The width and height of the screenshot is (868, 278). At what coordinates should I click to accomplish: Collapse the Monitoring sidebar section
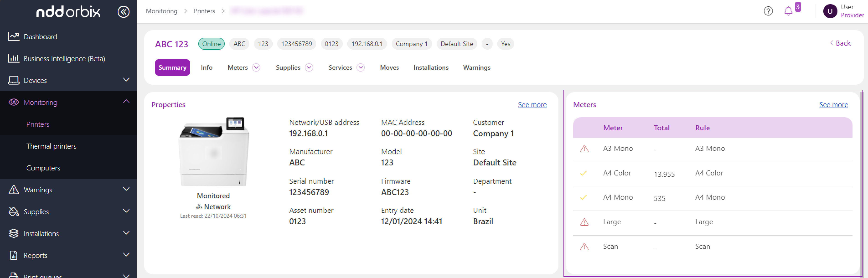(x=126, y=101)
